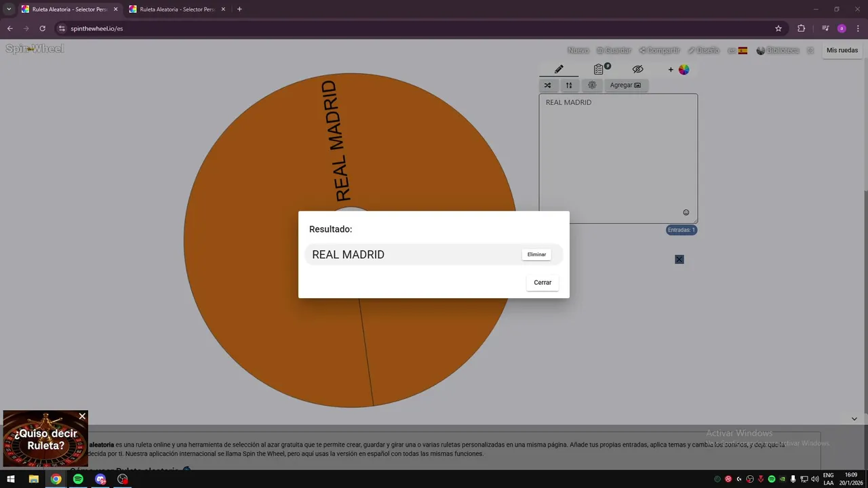Sort the entries with sort icon
The image size is (868, 488).
tap(569, 85)
